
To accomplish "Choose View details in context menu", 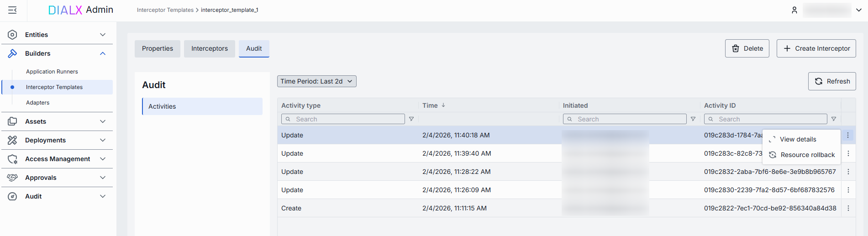I will [798, 139].
